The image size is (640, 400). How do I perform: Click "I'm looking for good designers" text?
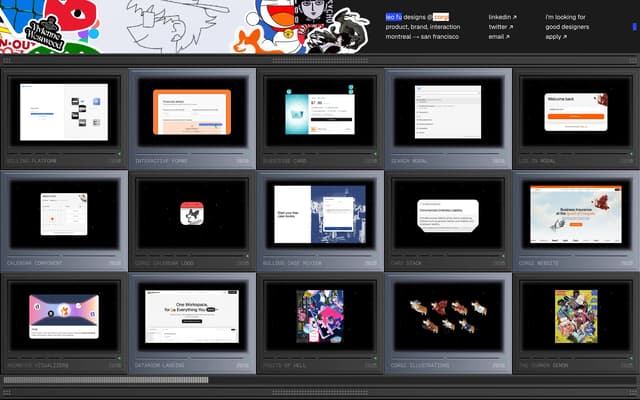567,22
